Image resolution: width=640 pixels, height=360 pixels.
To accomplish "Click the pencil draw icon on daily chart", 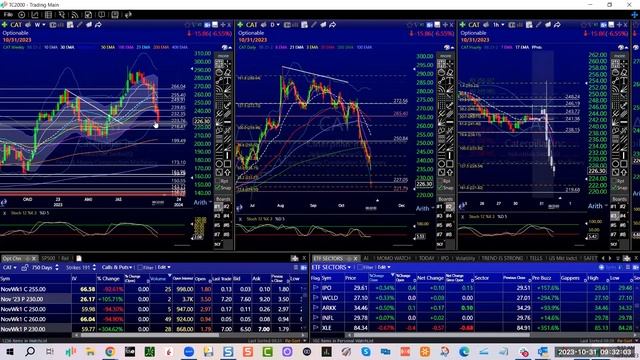I will click(314, 25).
